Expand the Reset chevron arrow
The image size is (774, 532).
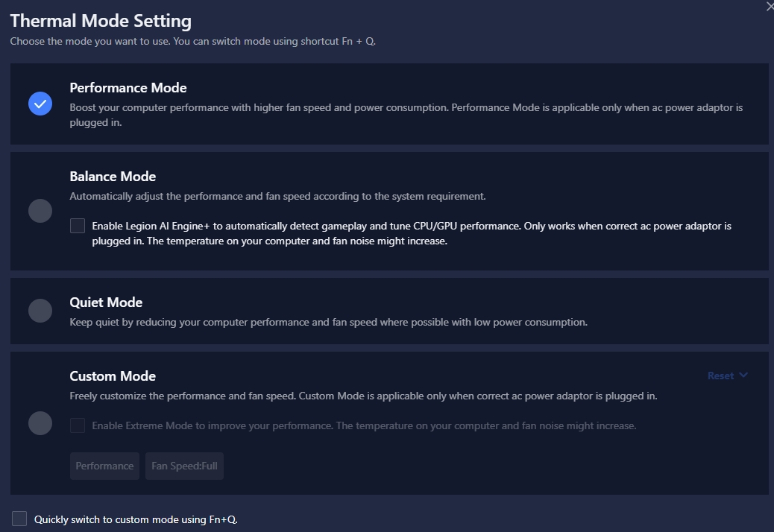click(743, 376)
